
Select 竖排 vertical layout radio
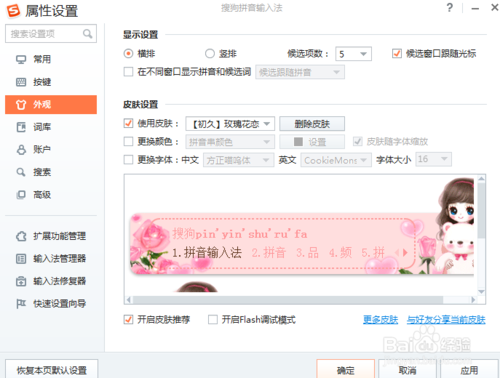point(210,53)
